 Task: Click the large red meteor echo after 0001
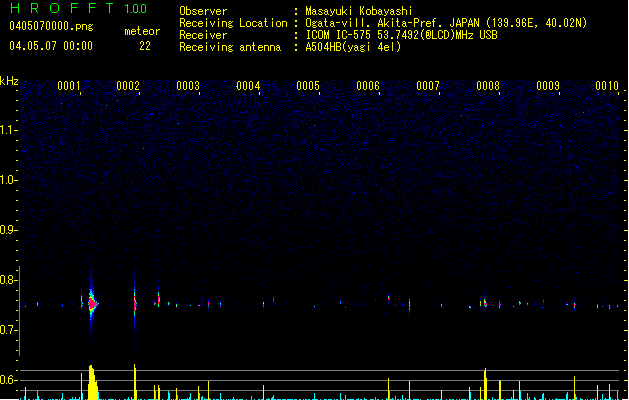[93, 304]
